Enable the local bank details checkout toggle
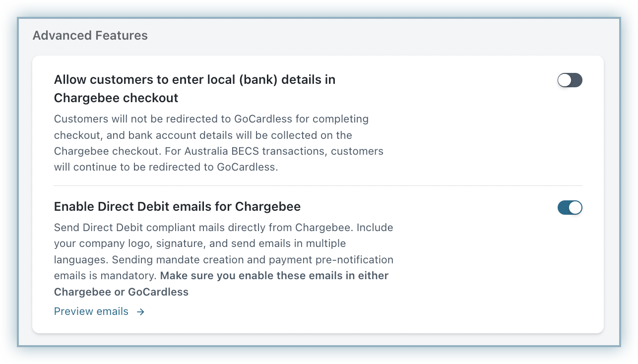 [x=570, y=80]
